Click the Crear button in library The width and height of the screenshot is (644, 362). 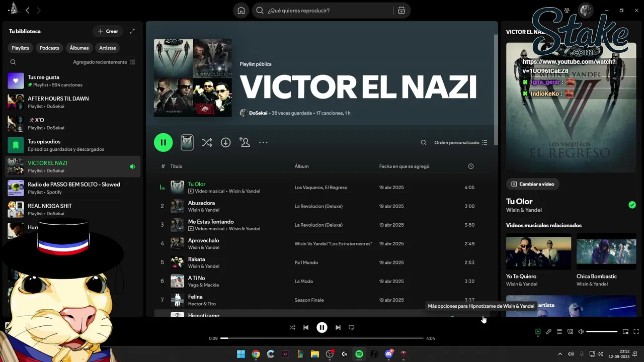pos(108,31)
